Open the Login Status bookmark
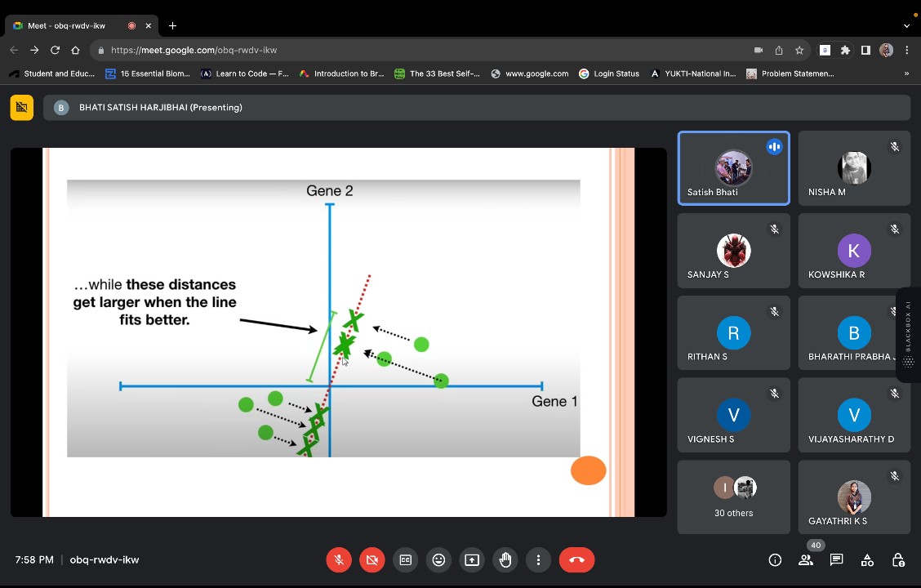 (609, 73)
